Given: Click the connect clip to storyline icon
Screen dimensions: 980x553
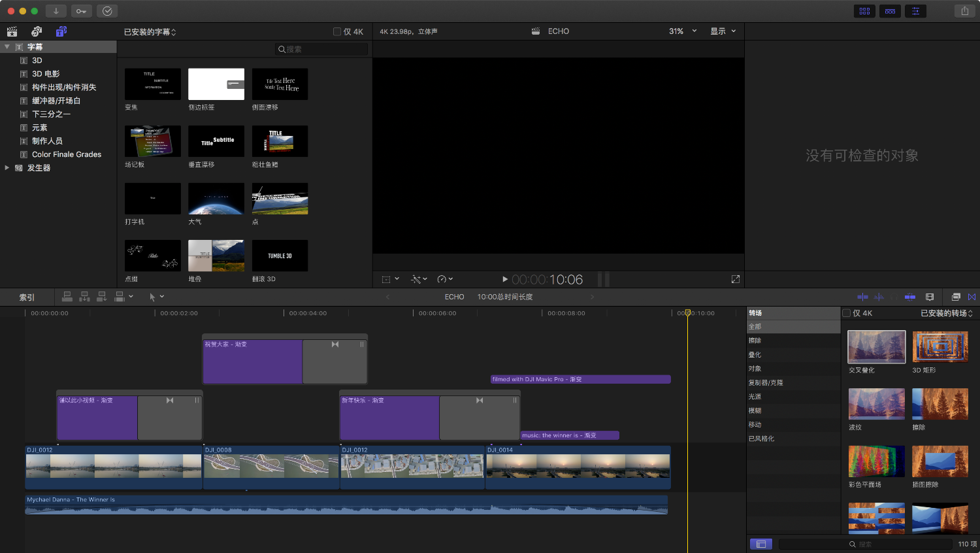Looking at the screenshot, I should tap(67, 297).
